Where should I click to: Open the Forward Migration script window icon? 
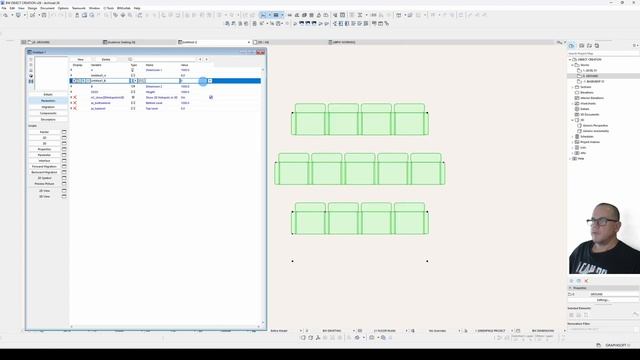point(64,167)
